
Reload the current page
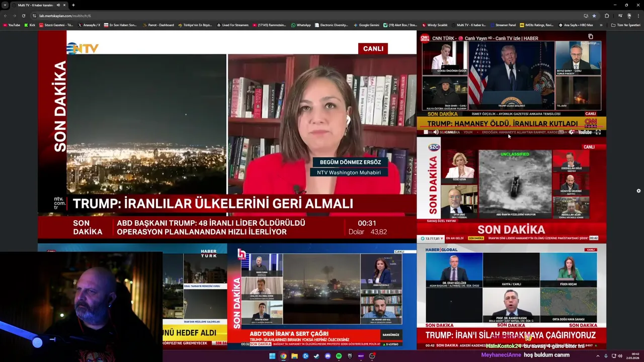pyautogui.click(x=24, y=16)
